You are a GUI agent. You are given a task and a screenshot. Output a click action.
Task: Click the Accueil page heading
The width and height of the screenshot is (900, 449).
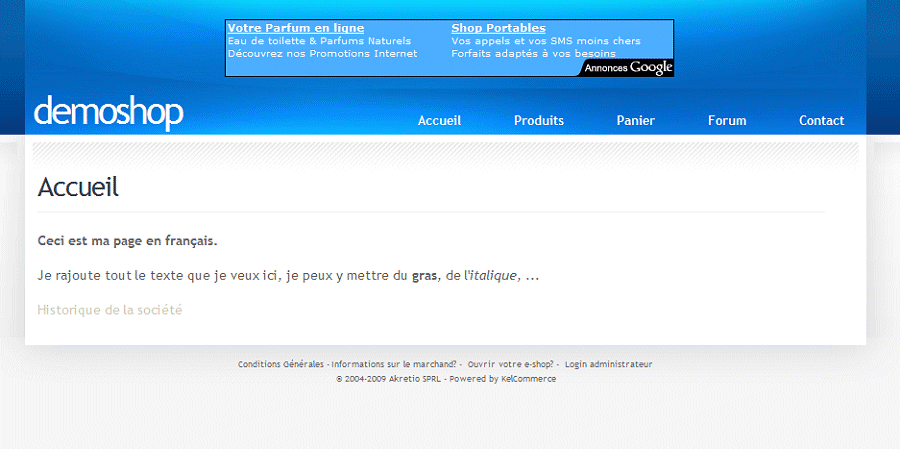point(78,187)
